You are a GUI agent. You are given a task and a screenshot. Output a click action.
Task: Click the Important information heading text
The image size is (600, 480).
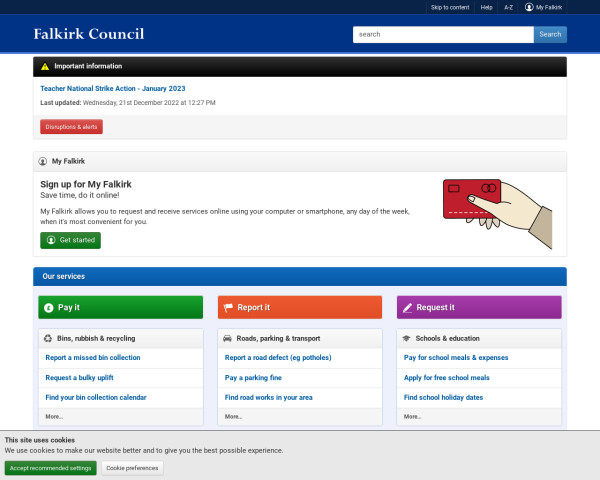click(88, 66)
